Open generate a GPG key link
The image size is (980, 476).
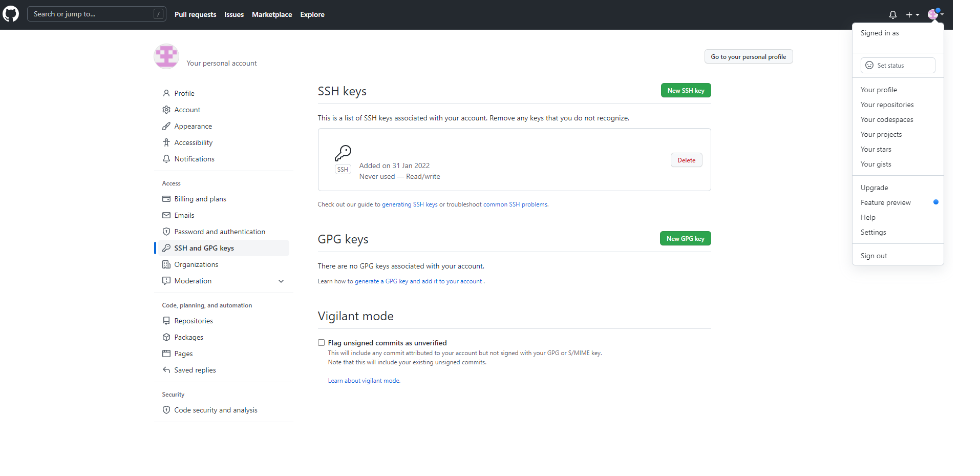pos(418,281)
